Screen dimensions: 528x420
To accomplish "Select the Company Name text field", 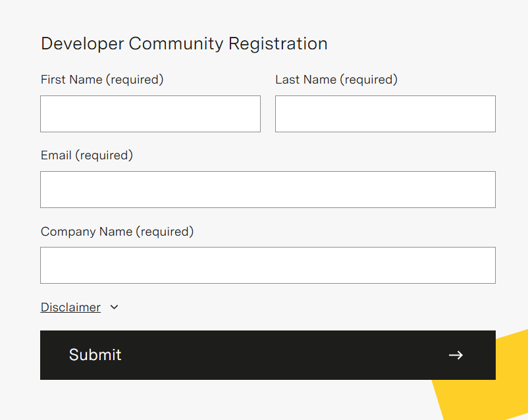I will pos(267,265).
